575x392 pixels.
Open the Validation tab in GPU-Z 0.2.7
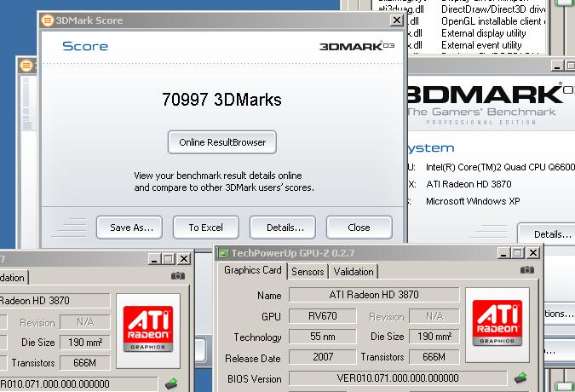(354, 272)
